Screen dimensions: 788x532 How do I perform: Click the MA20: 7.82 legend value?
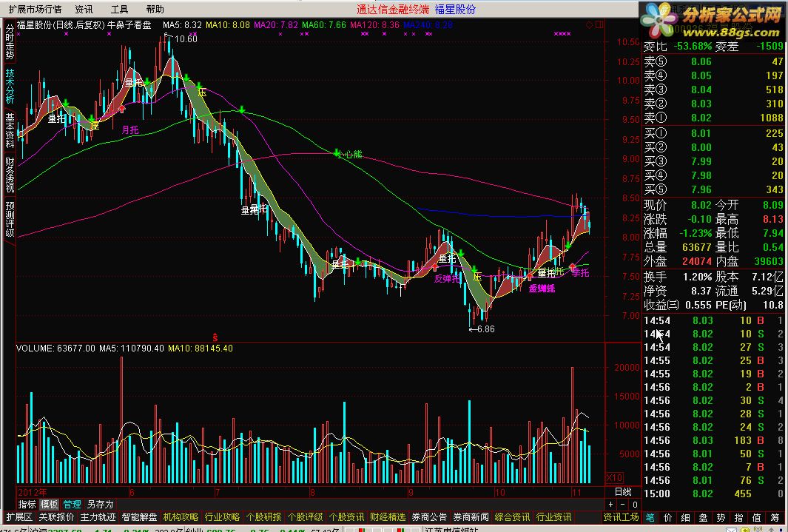coord(276,24)
